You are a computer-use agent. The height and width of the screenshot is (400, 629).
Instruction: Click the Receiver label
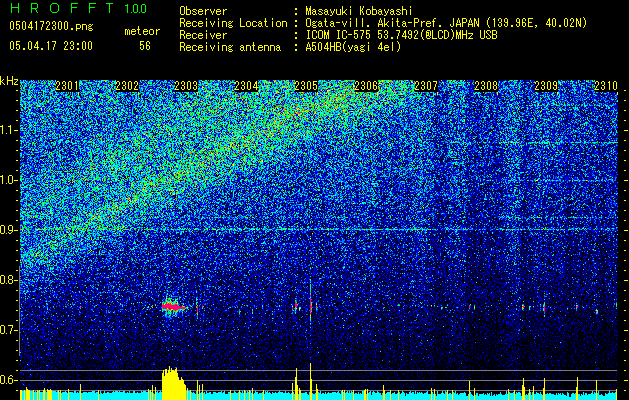pyautogui.click(x=203, y=35)
